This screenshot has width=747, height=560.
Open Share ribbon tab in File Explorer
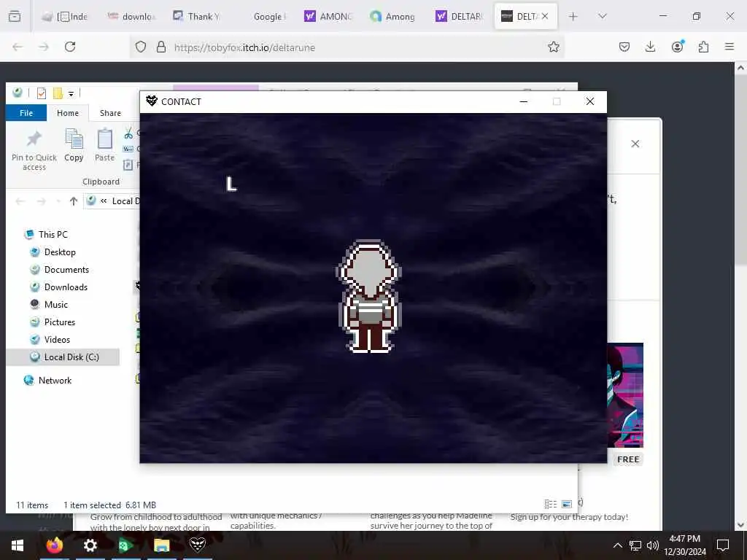110,113
